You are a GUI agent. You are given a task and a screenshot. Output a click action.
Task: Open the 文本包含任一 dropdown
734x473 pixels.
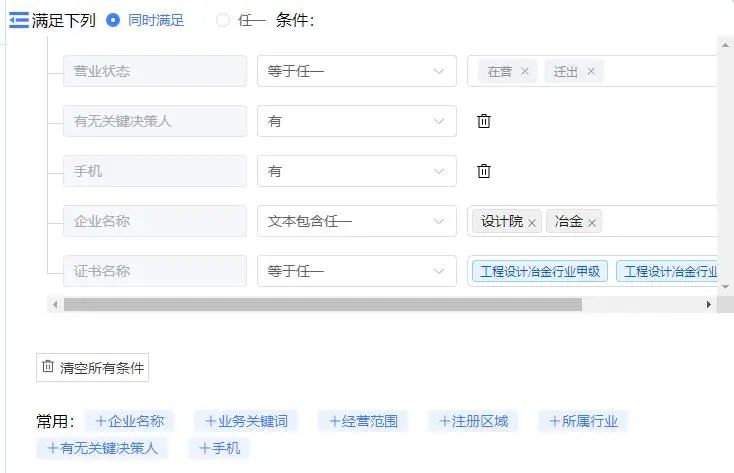(x=357, y=221)
